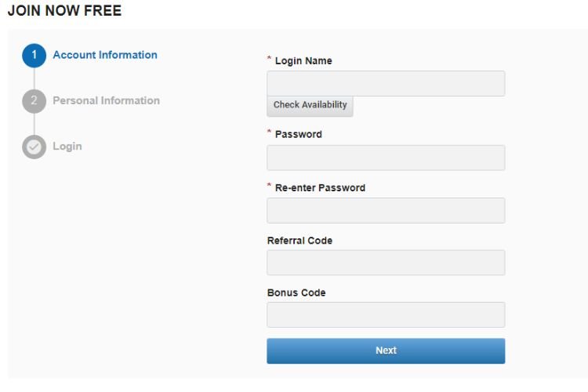588x392 pixels.
Task: Select the Bonus Code input field
Action: [386, 314]
